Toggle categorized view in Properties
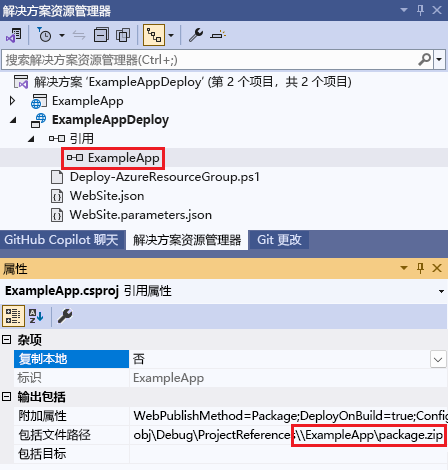Image resolution: width=448 pixels, height=470 pixels. [x=13, y=316]
